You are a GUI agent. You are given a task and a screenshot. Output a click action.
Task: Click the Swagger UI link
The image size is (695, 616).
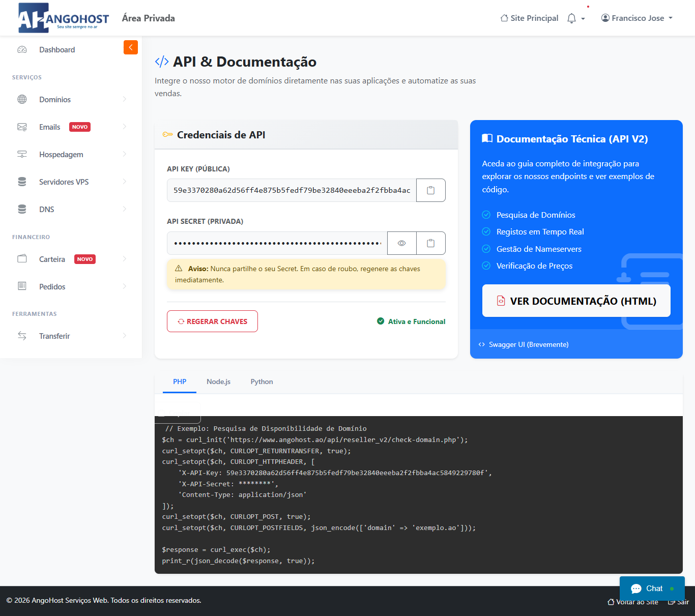point(528,345)
